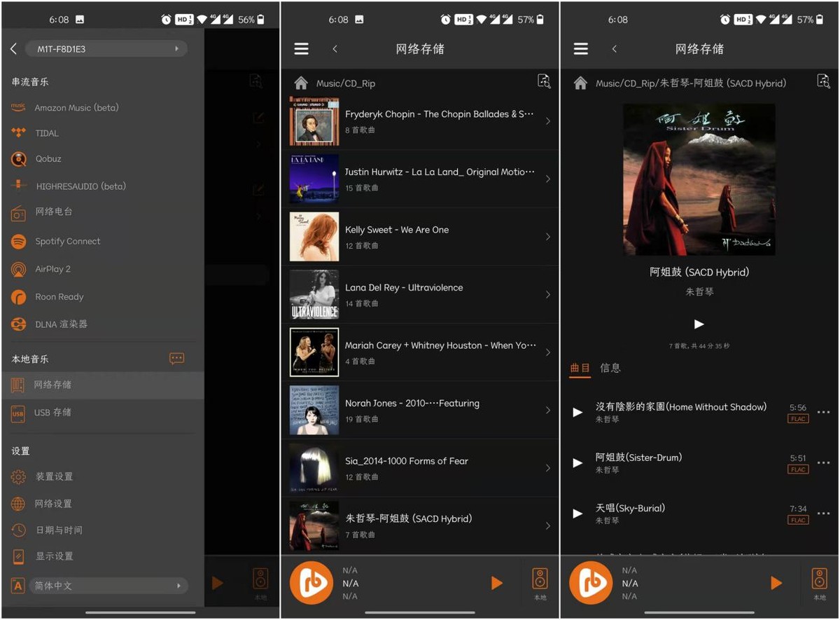
Task: Select Justin Hurwitz - La La Land title
Action: (x=440, y=172)
